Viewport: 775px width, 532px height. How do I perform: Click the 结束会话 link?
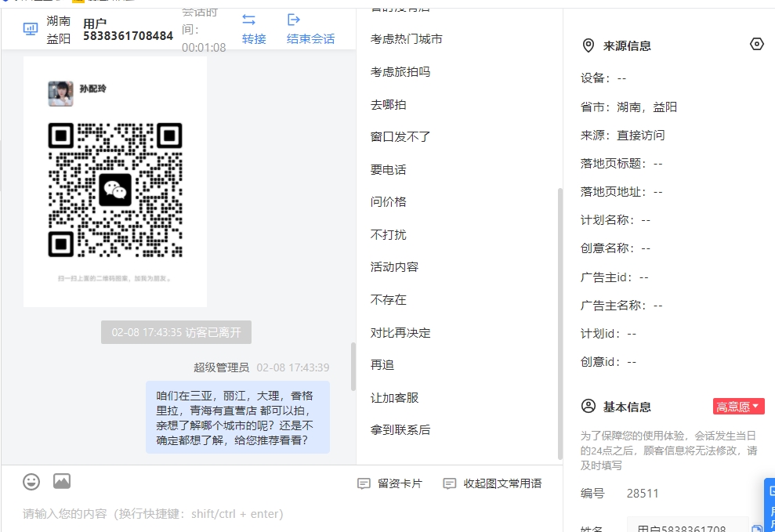pyautogui.click(x=310, y=39)
